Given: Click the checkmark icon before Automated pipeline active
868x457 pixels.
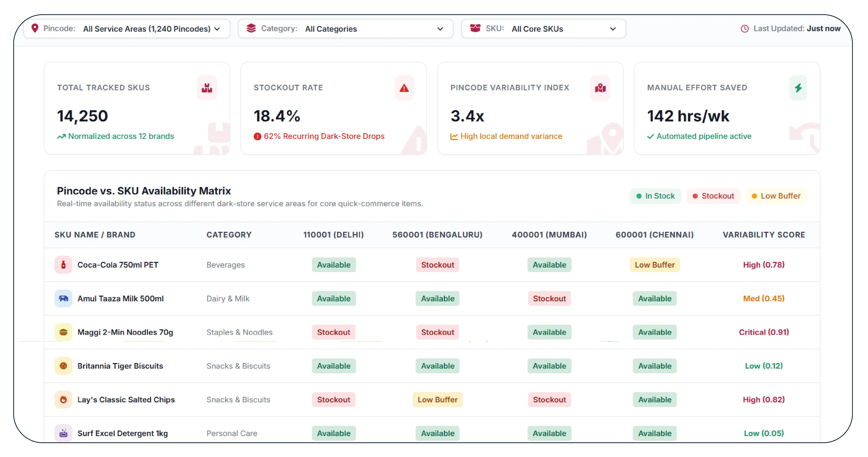Looking at the screenshot, I should click(650, 136).
